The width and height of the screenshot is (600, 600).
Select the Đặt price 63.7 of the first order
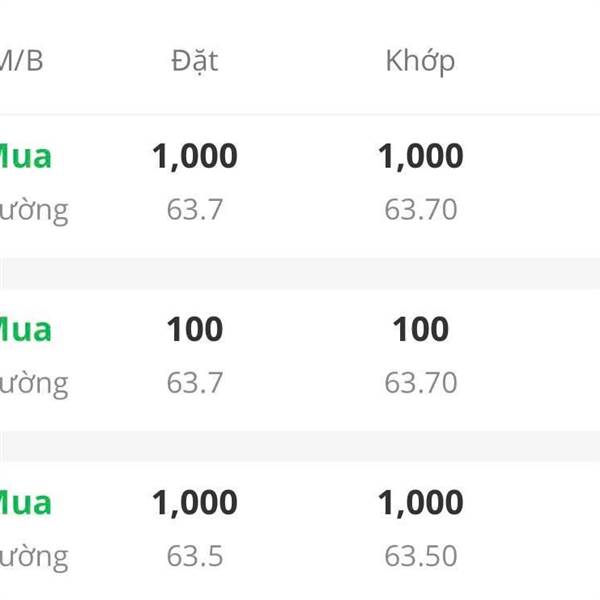(x=195, y=210)
